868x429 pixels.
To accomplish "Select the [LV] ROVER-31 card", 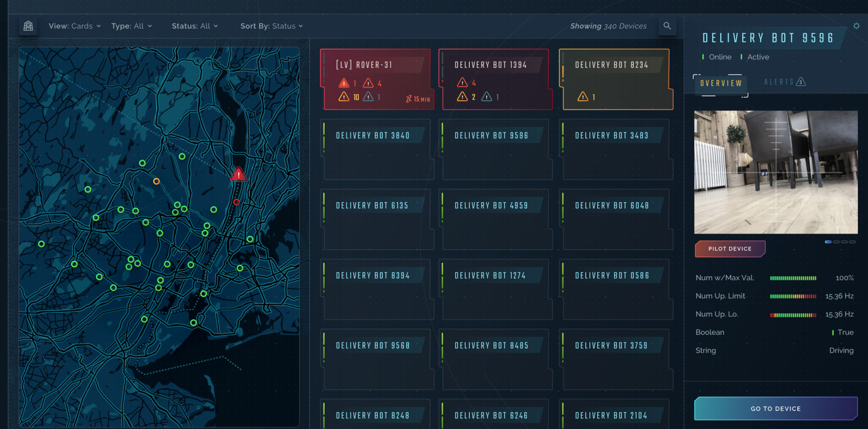I will coord(377,79).
